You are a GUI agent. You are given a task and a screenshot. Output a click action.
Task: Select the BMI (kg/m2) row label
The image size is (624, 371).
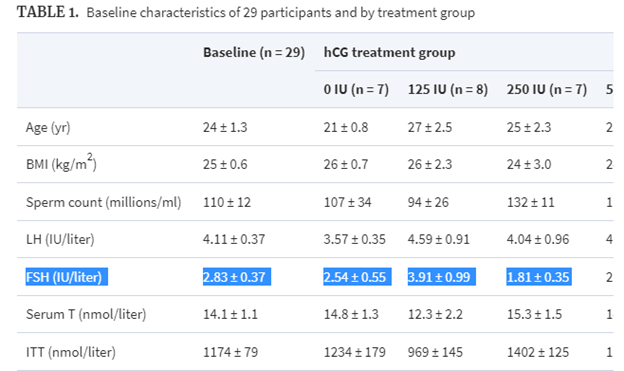[x=61, y=162]
